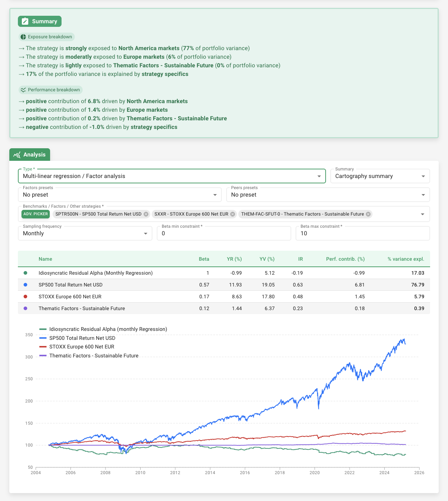Open the Cartography summary dropdown
Screen dimensions: 448x501
point(380,176)
